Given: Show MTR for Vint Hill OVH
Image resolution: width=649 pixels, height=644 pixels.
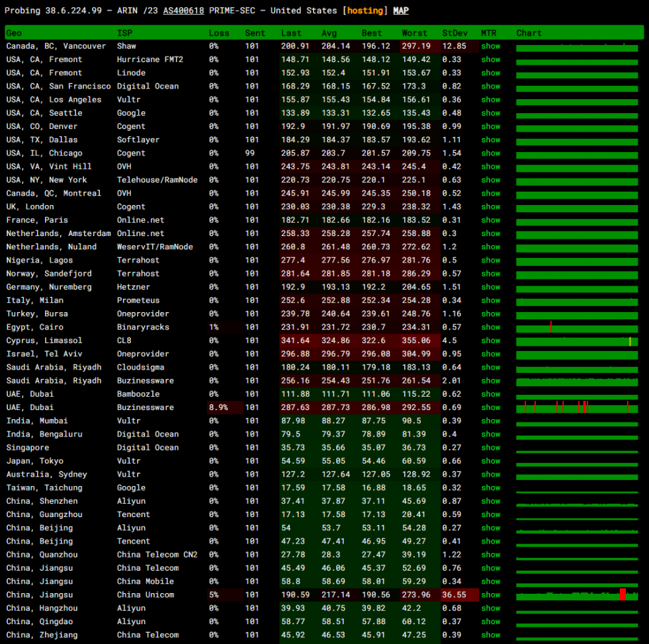Looking at the screenshot, I should pos(490,167).
